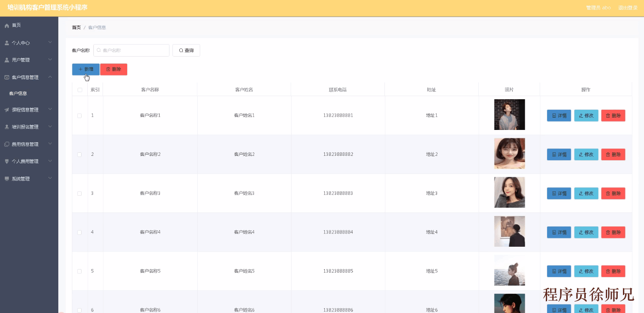Click the 联系电话 column header
This screenshot has width=644, height=313.
coord(338,90)
